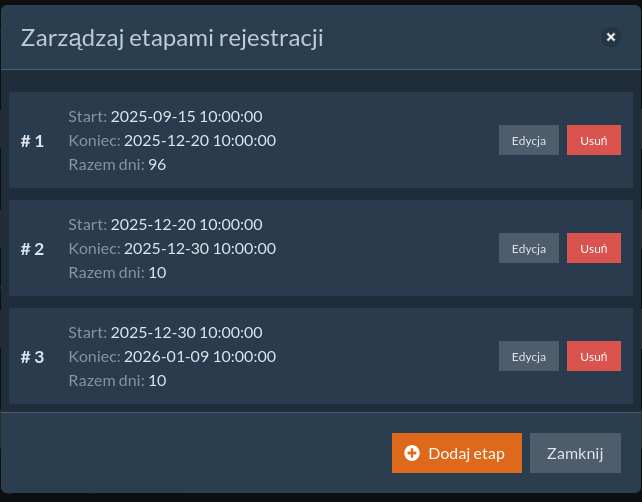642x502 pixels.
Task: Delete registration stage # 1
Action: (593, 141)
